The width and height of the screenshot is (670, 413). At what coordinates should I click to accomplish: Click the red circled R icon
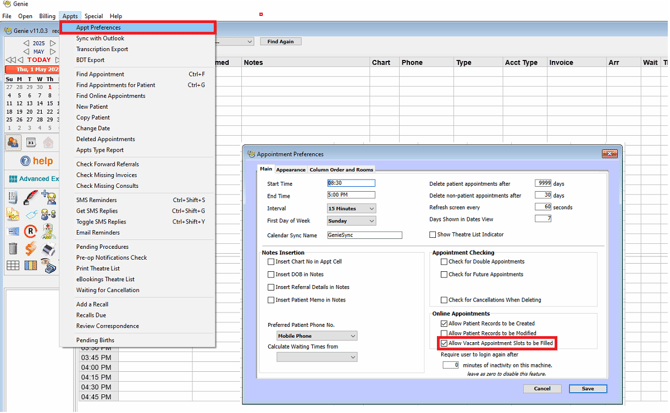tap(31, 232)
